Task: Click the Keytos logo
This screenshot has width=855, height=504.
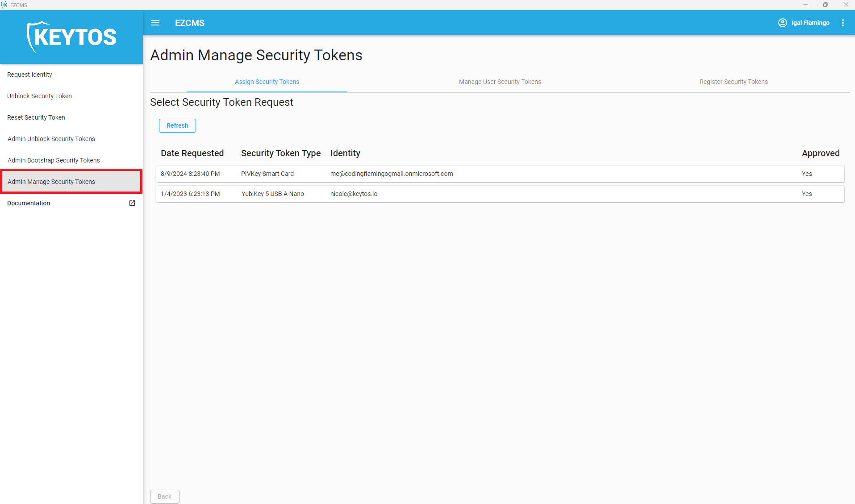Action: pyautogui.click(x=71, y=37)
